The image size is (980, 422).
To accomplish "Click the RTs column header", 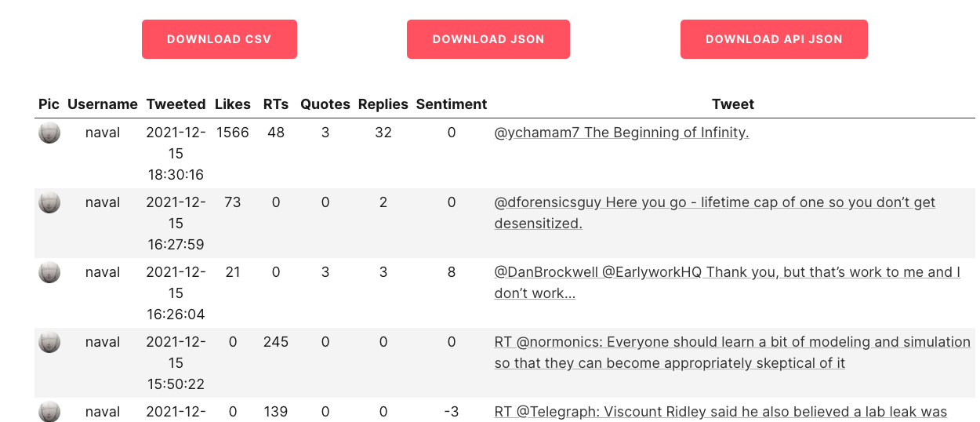I will pyautogui.click(x=276, y=104).
